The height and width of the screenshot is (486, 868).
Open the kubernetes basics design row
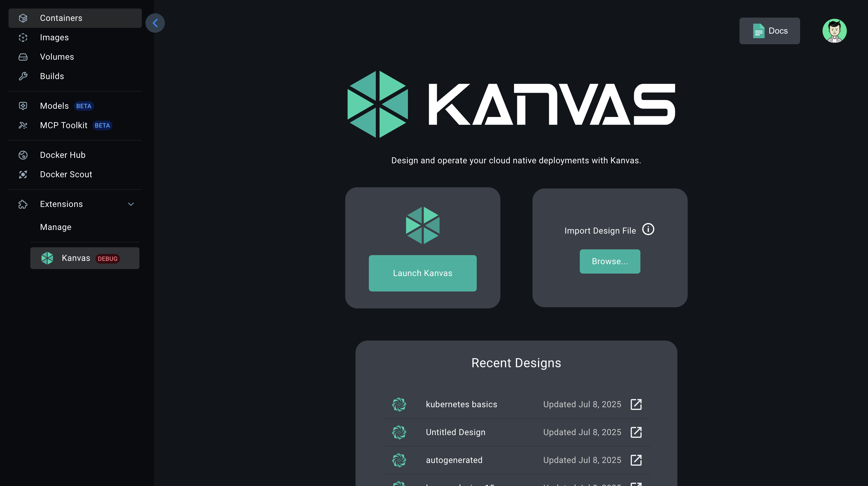click(461, 404)
